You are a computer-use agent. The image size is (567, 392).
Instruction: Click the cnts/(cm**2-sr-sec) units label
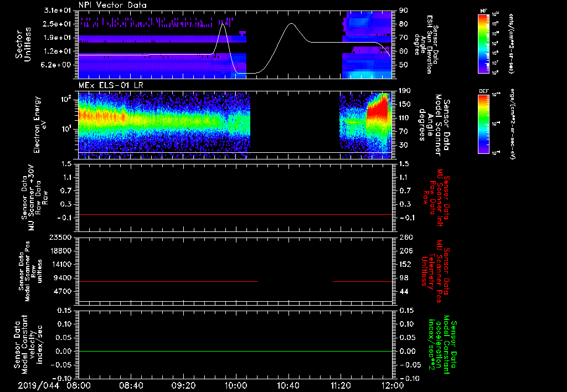click(x=511, y=43)
